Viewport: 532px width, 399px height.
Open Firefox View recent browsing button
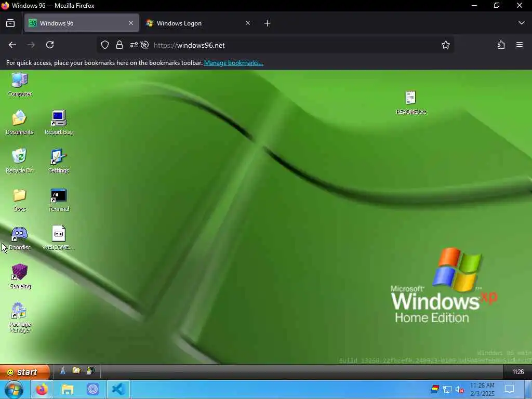(x=10, y=23)
